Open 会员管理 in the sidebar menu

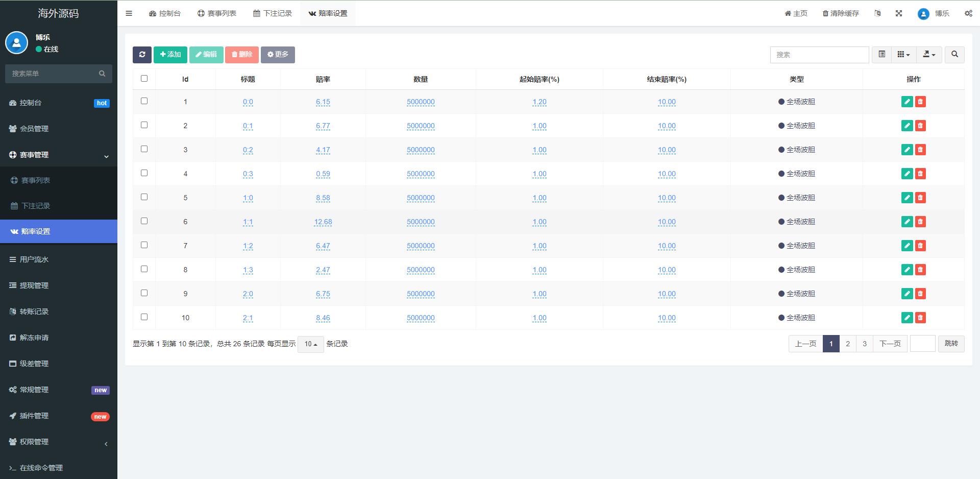coord(34,129)
